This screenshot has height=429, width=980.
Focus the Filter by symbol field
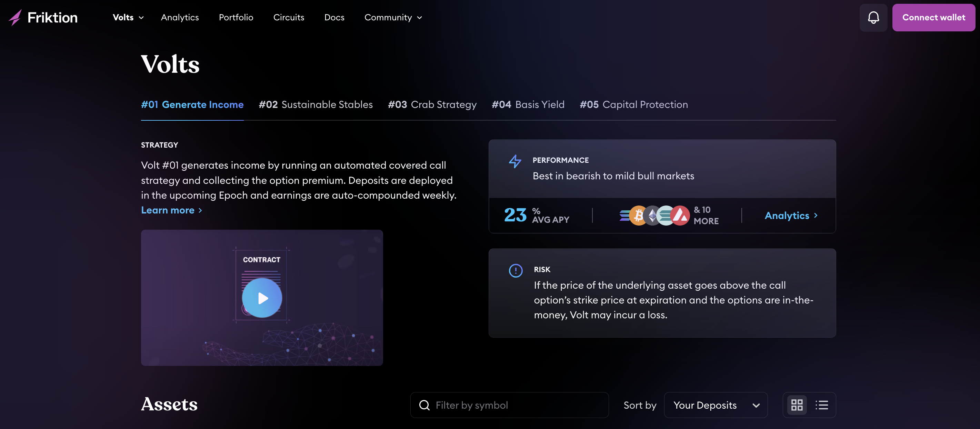click(x=509, y=405)
